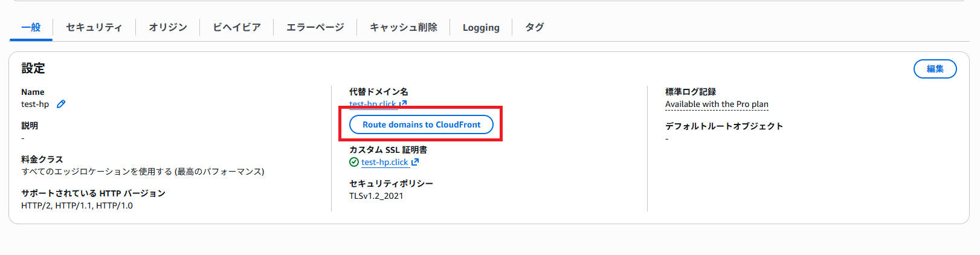The width and height of the screenshot is (980, 255).
Task: Switch to the 一般 tab
Action: pos(31,27)
